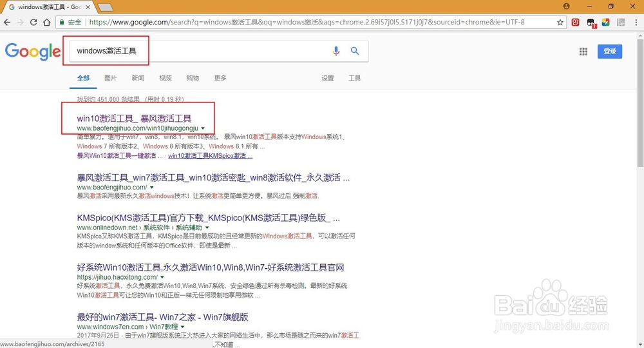Open result 最好的win7激活工具- Win7之家

[x=163, y=317]
